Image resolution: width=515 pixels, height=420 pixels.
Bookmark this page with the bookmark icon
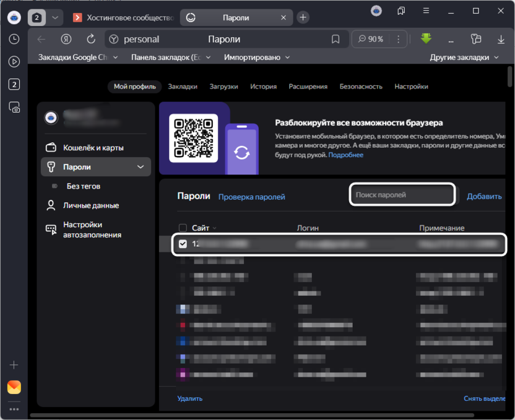coord(335,39)
